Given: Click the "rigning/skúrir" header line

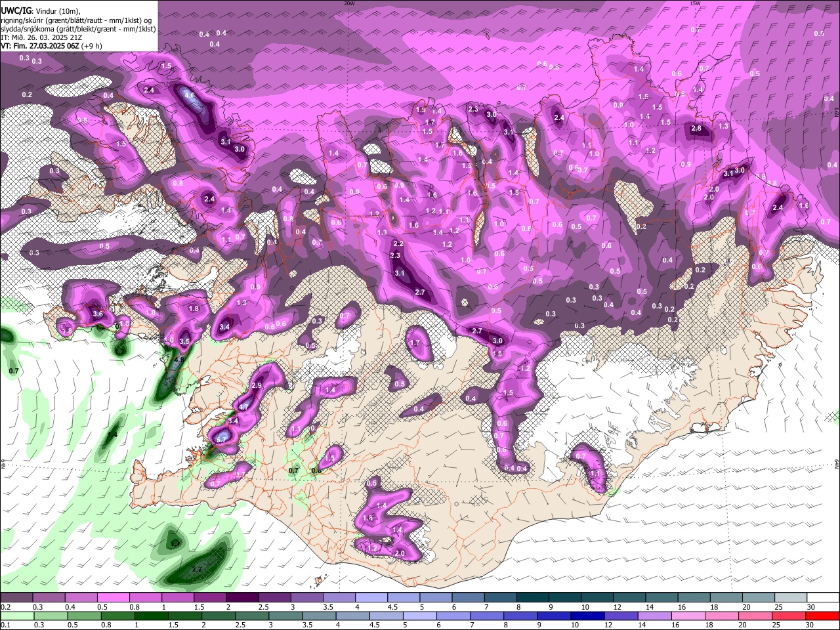Looking at the screenshot, I should [76, 20].
